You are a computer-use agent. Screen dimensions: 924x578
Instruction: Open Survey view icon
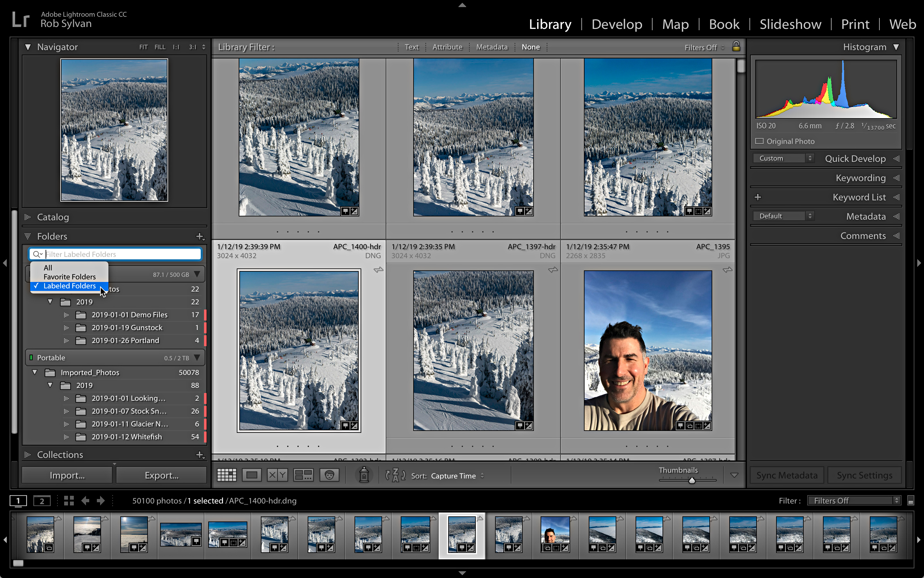coord(303,475)
